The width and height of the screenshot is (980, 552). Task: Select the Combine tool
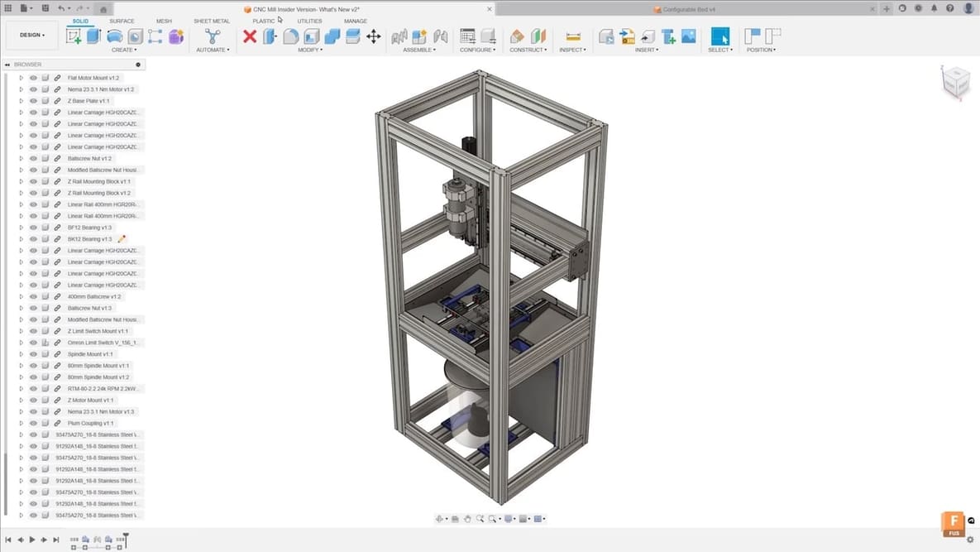(332, 36)
